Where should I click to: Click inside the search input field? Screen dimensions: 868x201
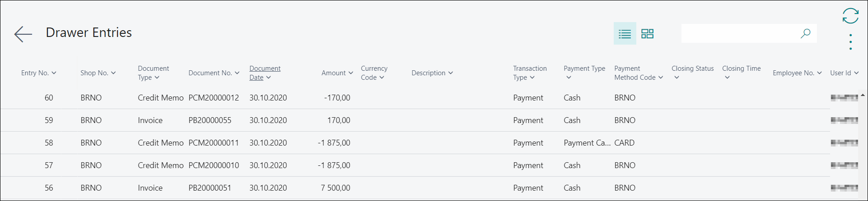point(740,33)
